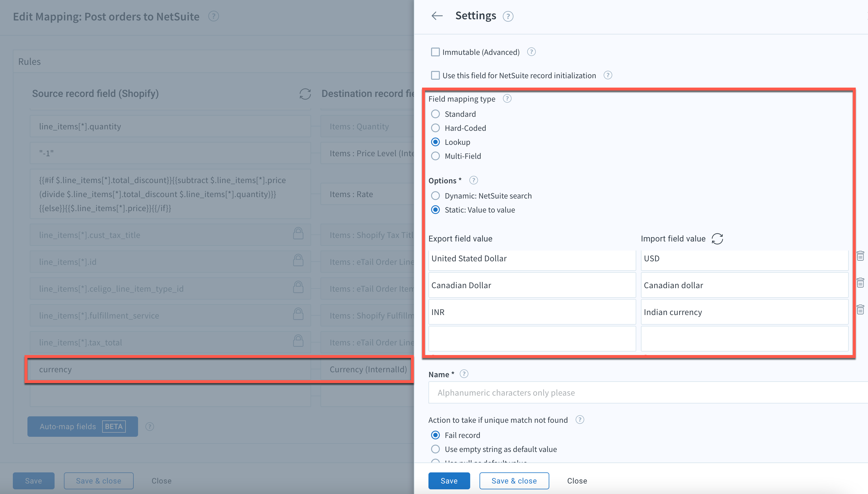Click currency source field

tap(170, 369)
